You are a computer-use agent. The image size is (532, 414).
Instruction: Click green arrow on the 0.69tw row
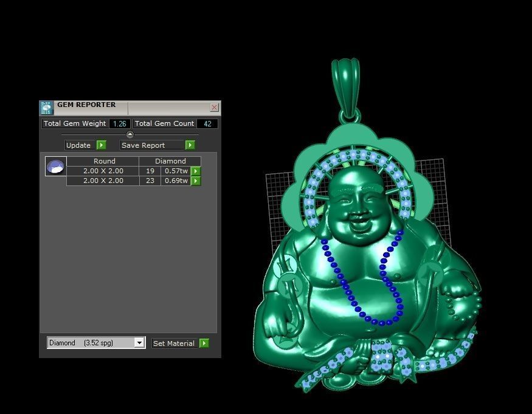coord(196,181)
